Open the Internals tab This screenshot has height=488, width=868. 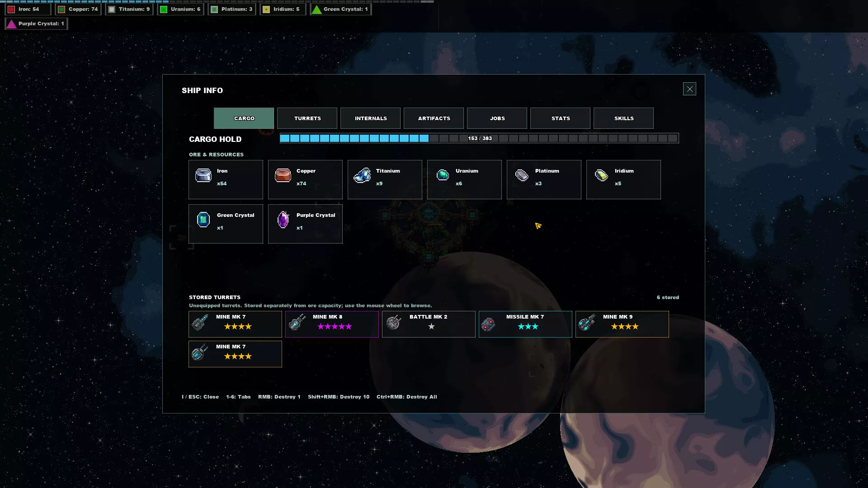pos(370,118)
